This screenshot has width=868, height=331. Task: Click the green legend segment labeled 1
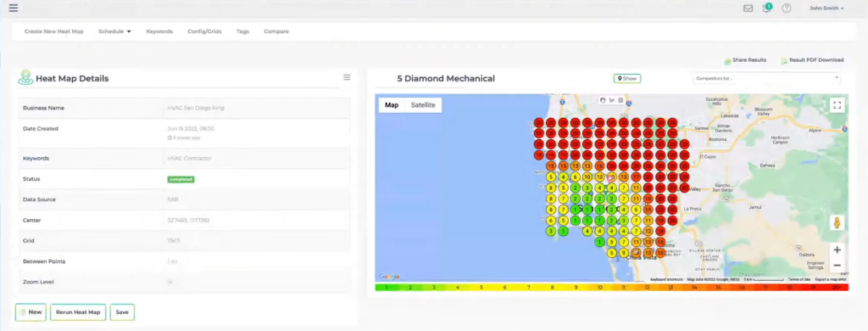point(387,288)
